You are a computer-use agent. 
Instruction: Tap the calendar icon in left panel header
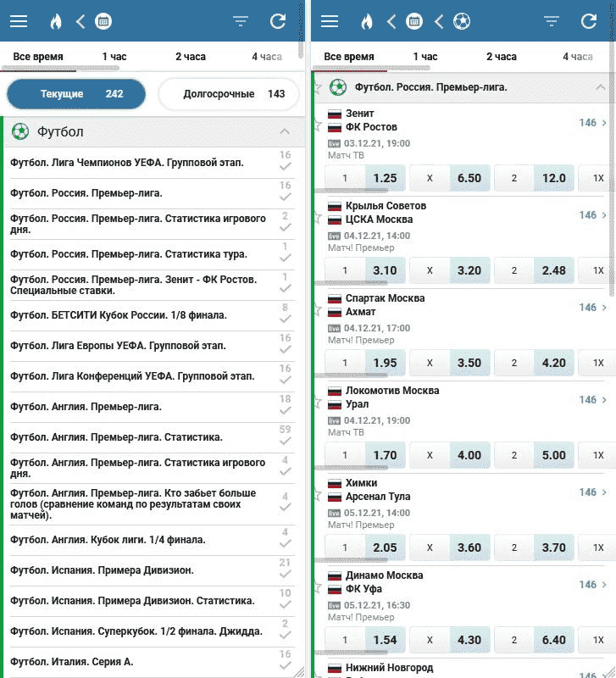(103, 21)
